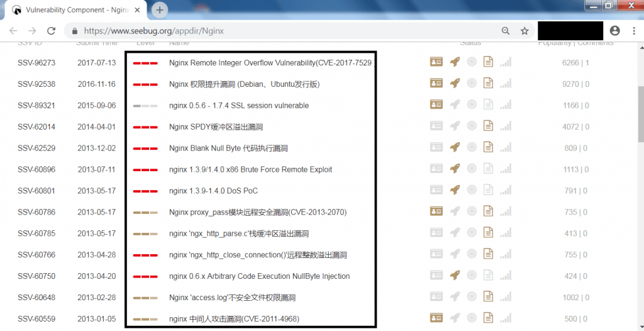The height and width of the screenshot is (331, 644).
Task: Open nginx ngx_http_close_connection() entry
Action: [257, 255]
